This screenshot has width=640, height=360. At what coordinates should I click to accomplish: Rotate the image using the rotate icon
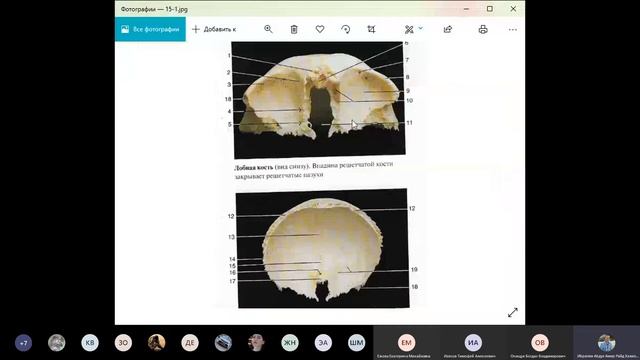coord(346,29)
